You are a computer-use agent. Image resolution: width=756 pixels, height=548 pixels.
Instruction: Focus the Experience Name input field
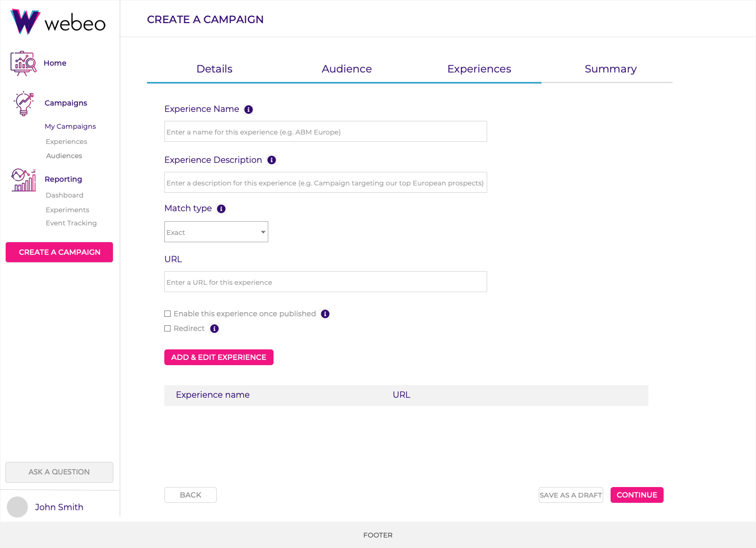[x=325, y=131]
